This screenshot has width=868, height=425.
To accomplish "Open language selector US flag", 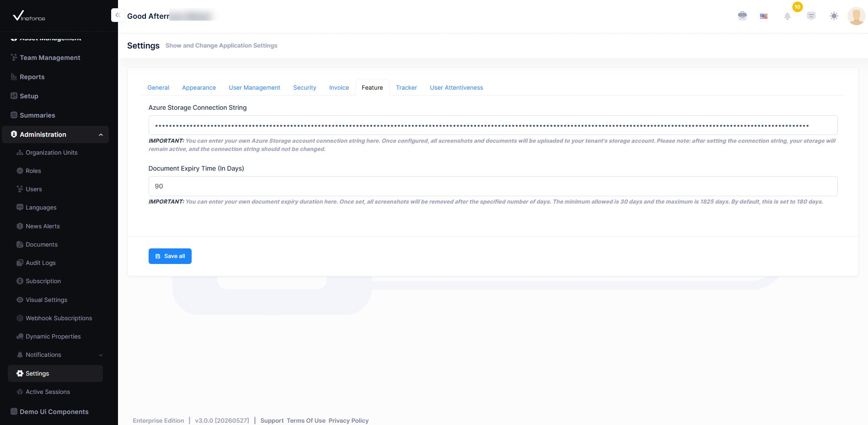I will coord(764,16).
